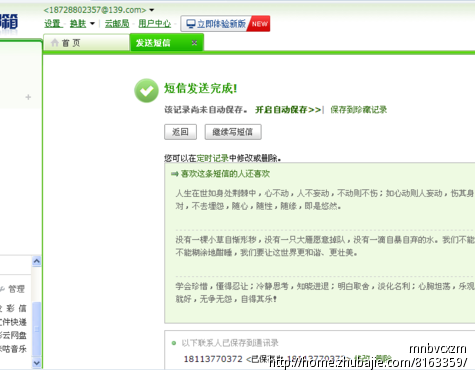Open 管理 in the left sidebar

(x=16, y=289)
